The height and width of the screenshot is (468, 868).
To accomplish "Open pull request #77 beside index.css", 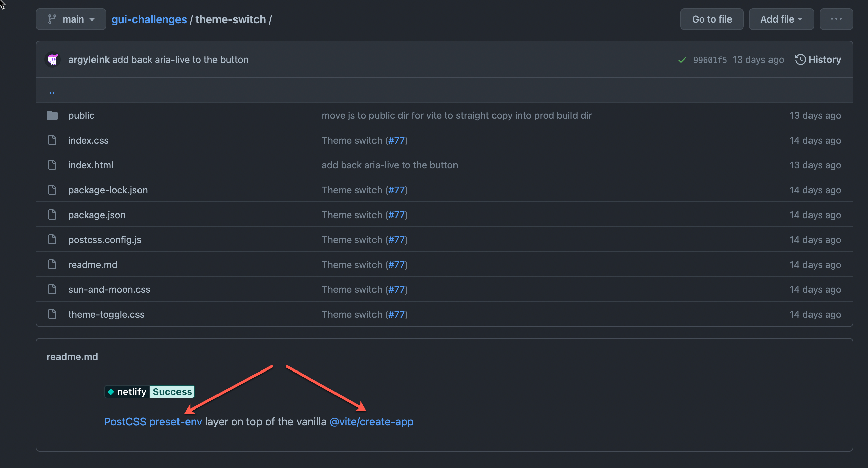I will pyautogui.click(x=397, y=140).
